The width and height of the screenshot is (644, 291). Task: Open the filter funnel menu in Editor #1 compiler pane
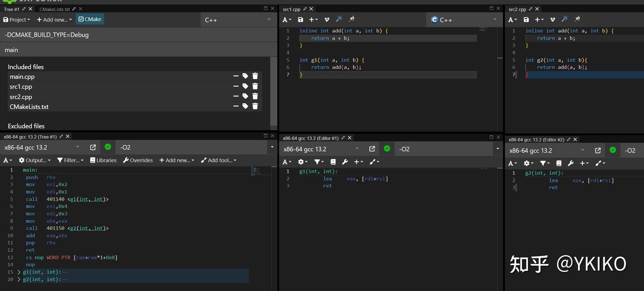click(318, 162)
